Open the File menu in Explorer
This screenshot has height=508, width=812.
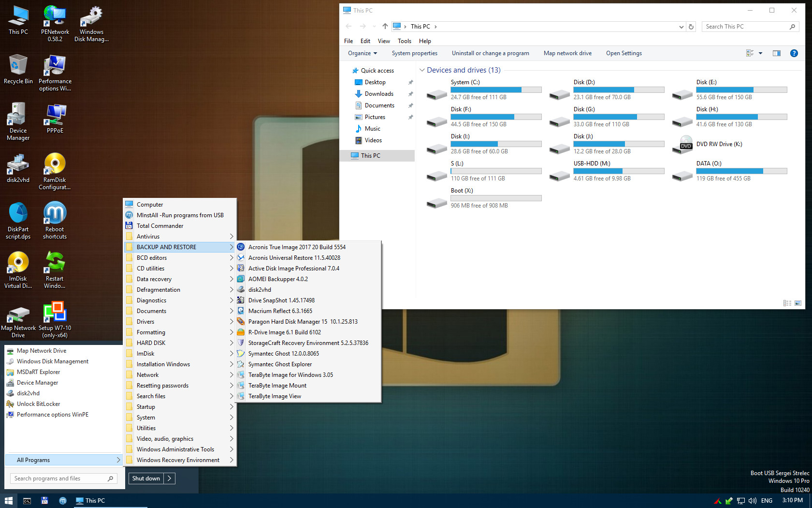pos(348,41)
